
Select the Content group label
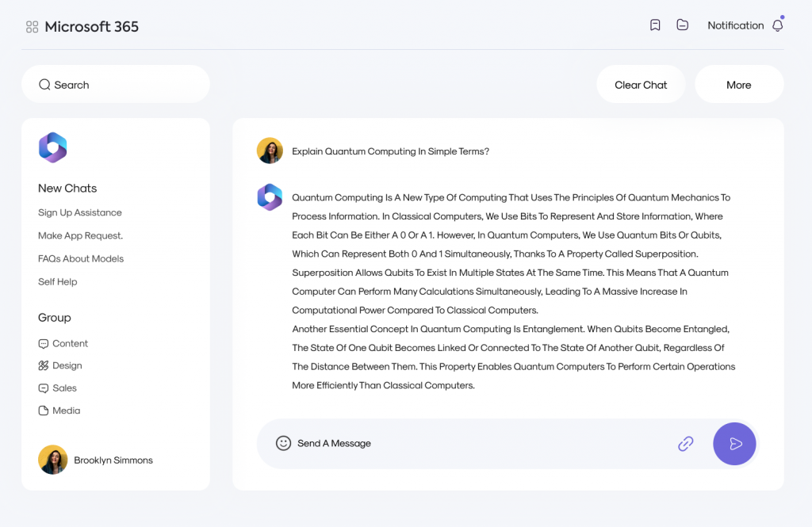pos(71,344)
